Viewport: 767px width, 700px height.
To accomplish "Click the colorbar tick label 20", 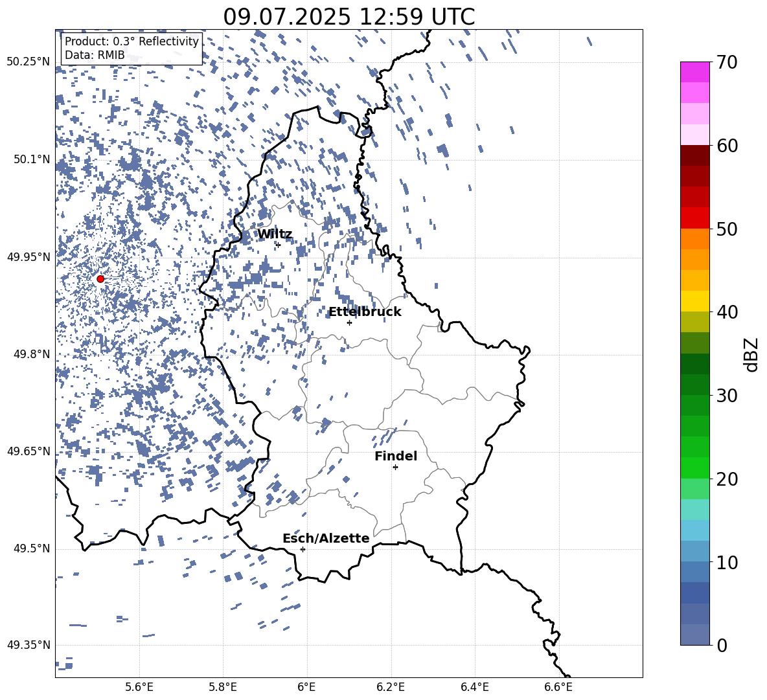I will pos(727,479).
